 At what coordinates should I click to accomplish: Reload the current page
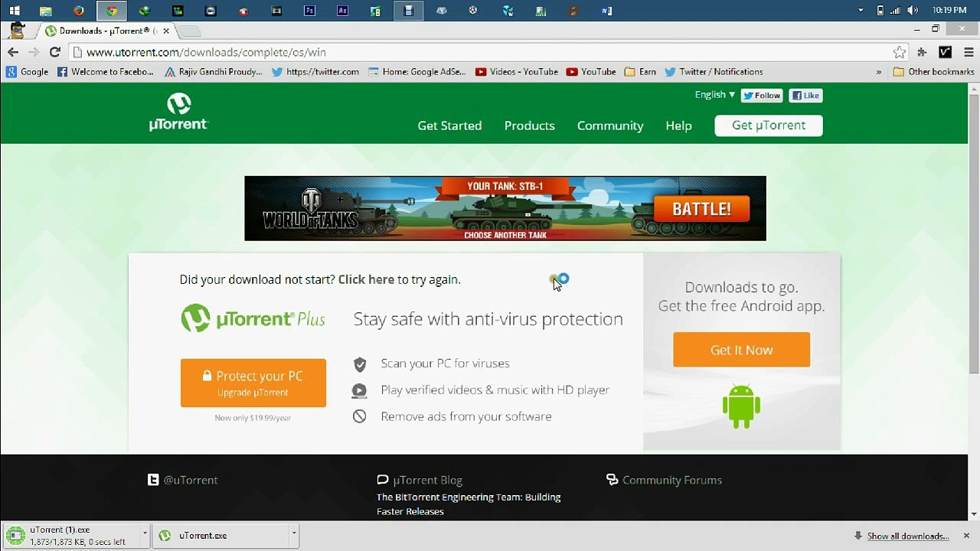tap(54, 52)
